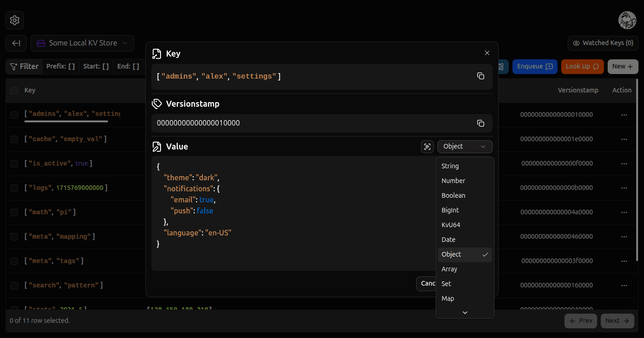The height and width of the screenshot is (338, 644).
Task: Open the user avatar menu
Action: [627, 20]
